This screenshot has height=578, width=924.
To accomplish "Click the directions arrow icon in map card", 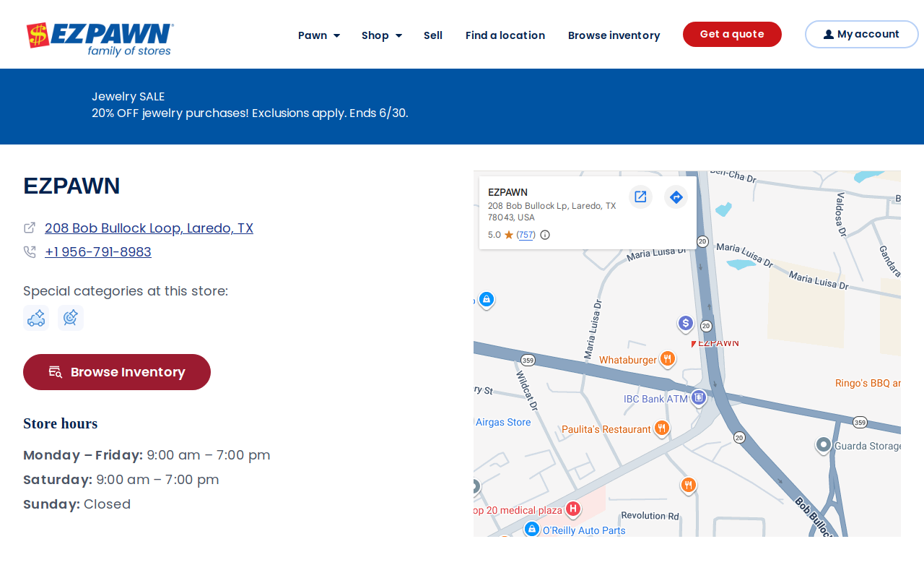I will pos(676,197).
